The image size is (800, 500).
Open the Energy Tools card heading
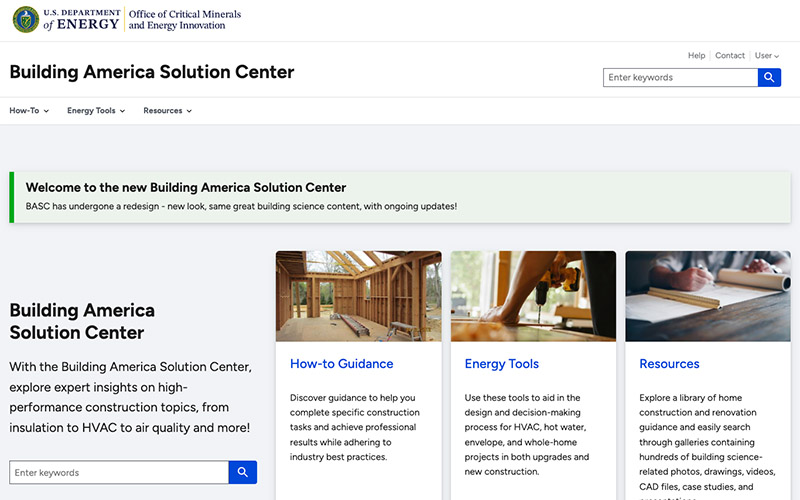pyautogui.click(x=502, y=364)
